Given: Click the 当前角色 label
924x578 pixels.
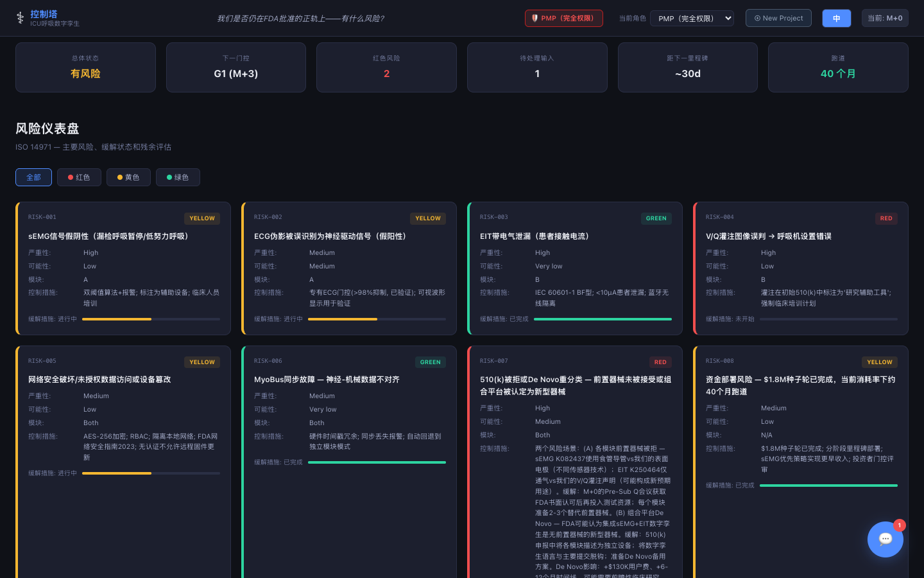Looking at the screenshot, I should pos(632,19).
